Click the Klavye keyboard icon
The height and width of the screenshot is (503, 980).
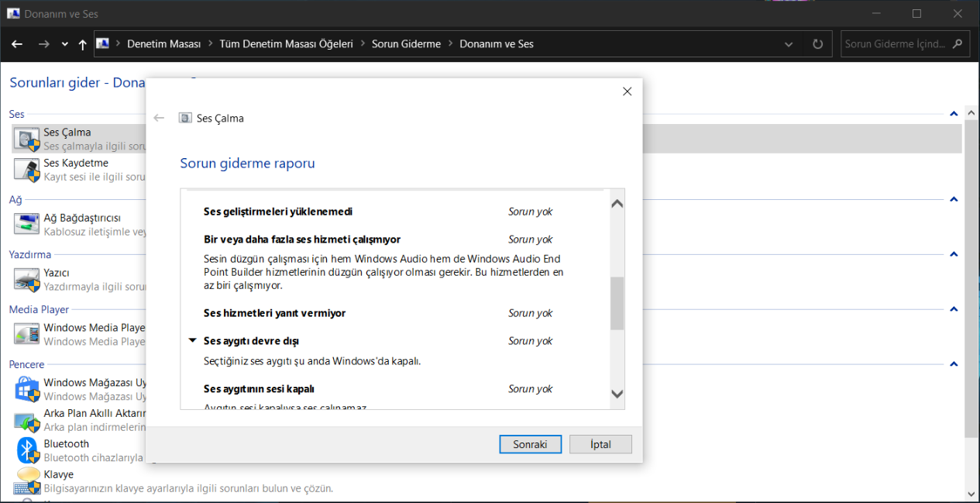(27, 481)
